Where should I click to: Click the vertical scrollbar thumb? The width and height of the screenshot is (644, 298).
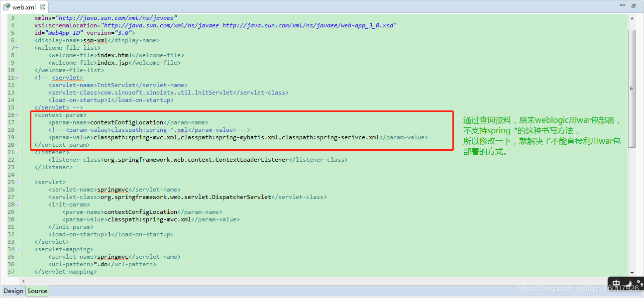click(x=632, y=89)
